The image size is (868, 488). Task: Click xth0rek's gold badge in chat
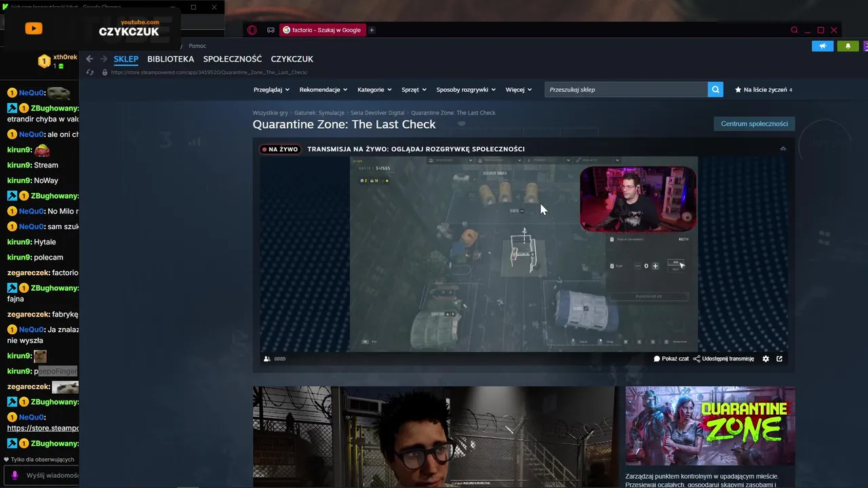point(44,62)
